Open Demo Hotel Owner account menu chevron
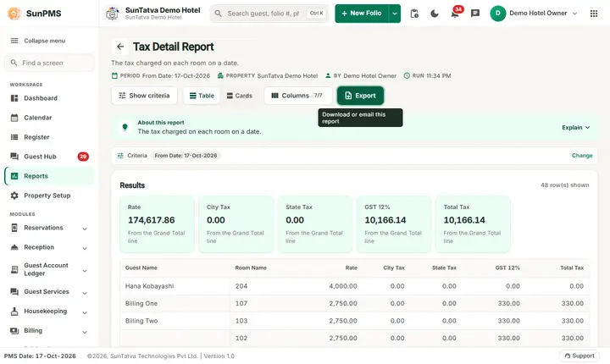 (574, 14)
